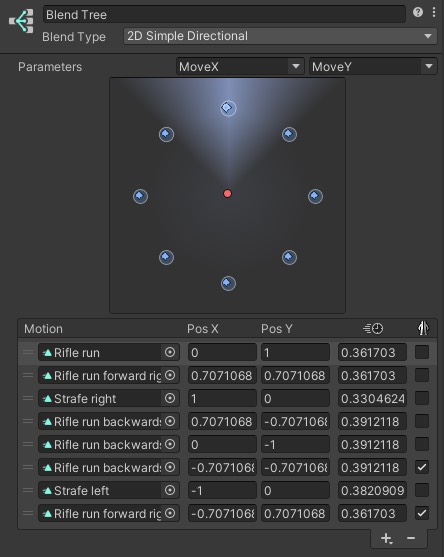Click the Parameters label

[x=50, y=67]
